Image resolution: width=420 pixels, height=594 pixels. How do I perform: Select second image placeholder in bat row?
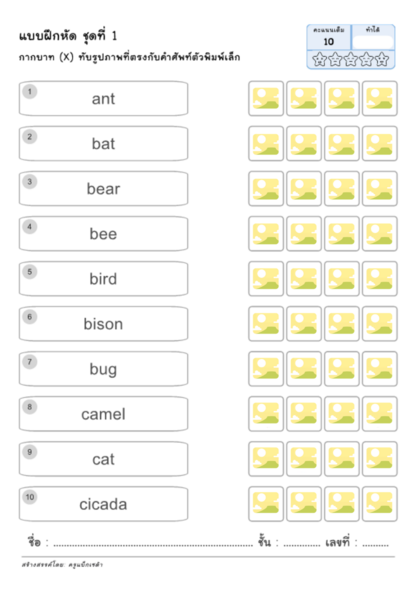pos(304,144)
